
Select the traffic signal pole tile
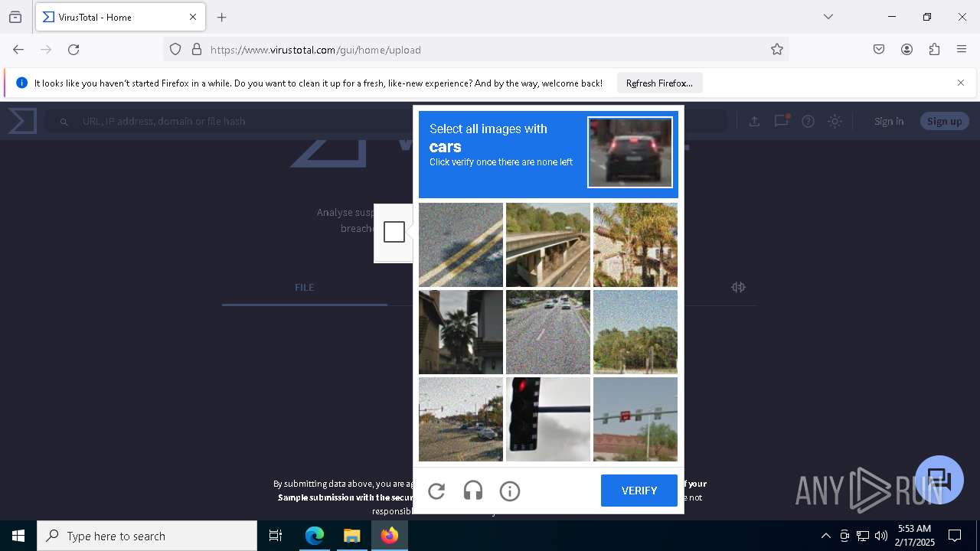pos(635,419)
